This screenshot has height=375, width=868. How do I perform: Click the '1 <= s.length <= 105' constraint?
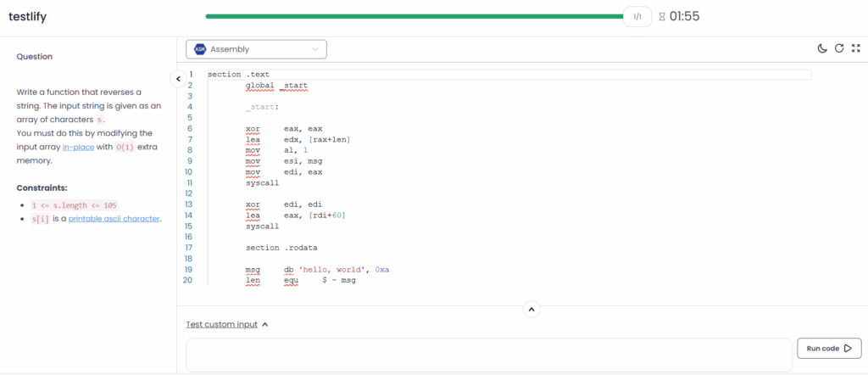(x=75, y=205)
